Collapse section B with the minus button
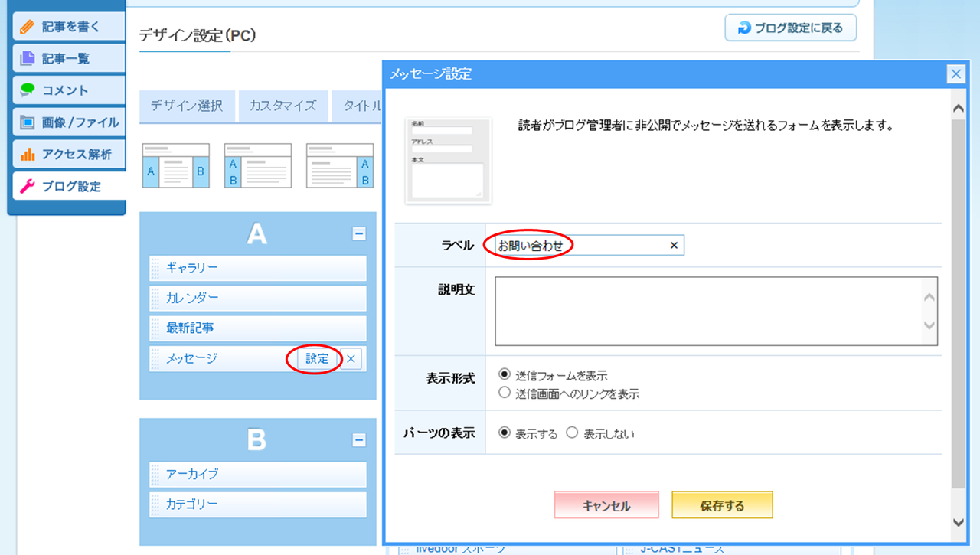Viewport: 980px width, 555px height. pyautogui.click(x=359, y=440)
